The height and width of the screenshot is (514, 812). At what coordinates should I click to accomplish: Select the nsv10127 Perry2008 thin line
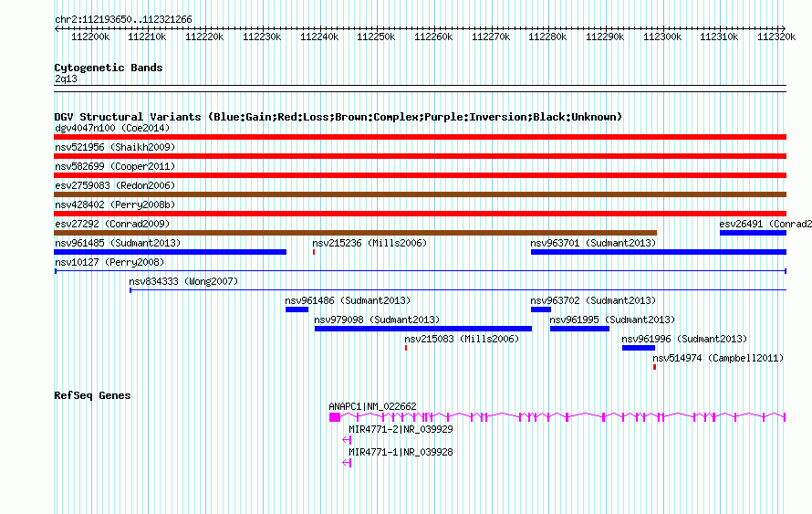[420, 271]
